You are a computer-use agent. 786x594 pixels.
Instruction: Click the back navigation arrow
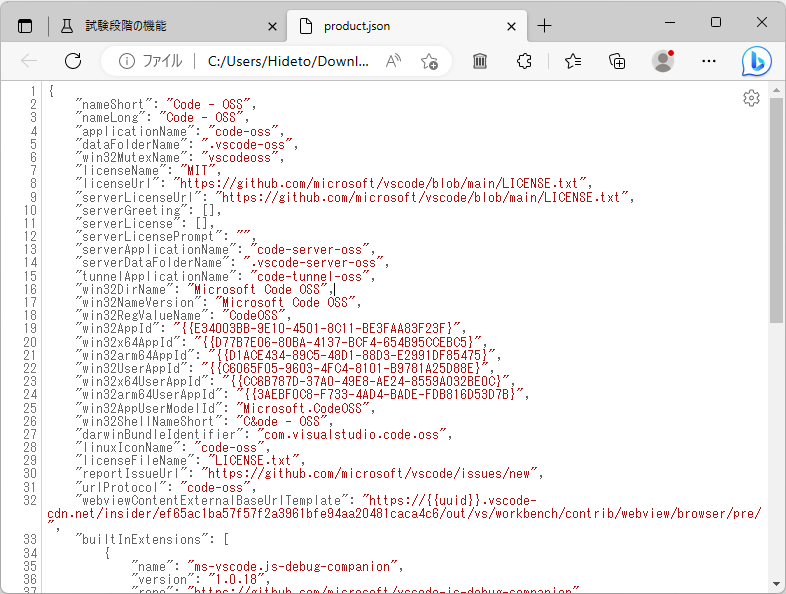tap(29, 61)
